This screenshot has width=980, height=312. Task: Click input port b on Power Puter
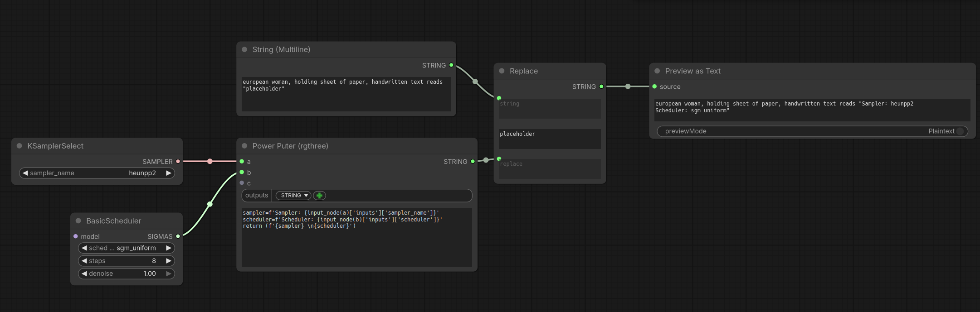coord(242,172)
